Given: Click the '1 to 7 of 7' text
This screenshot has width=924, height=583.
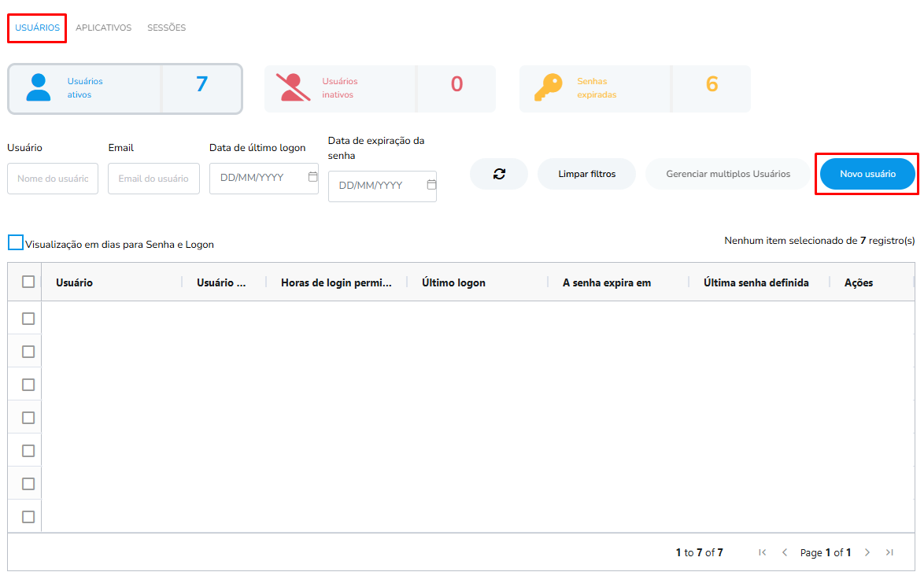Looking at the screenshot, I should (699, 552).
